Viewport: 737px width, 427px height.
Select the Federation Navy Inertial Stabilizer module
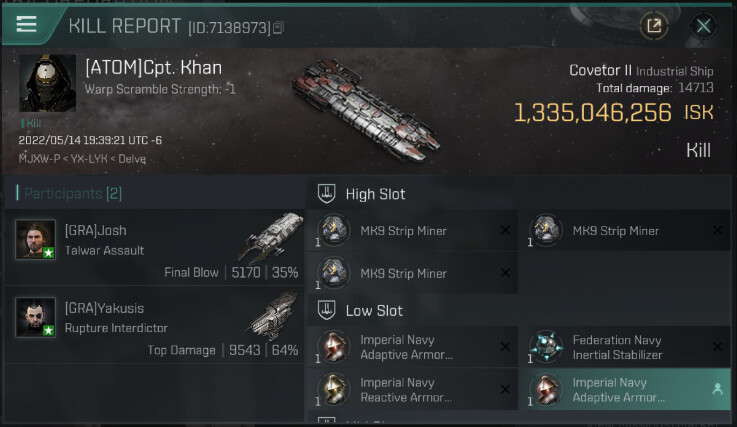(618, 347)
